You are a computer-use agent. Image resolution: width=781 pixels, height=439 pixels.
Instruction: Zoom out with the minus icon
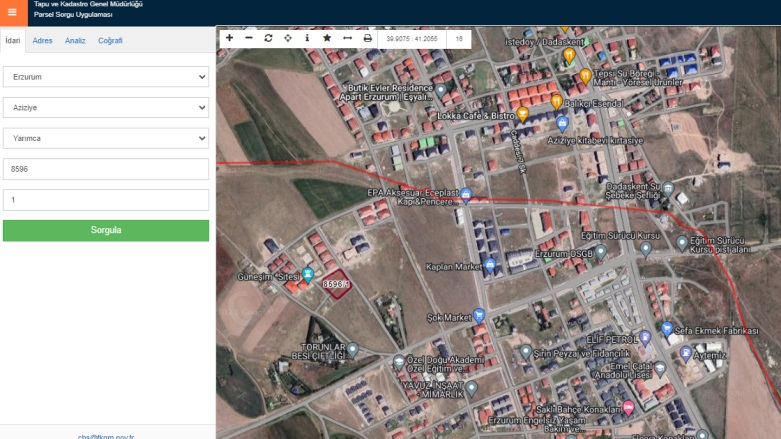point(249,38)
